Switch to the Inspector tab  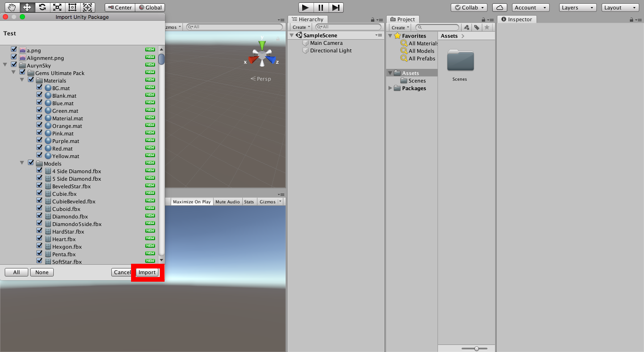pyautogui.click(x=517, y=19)
